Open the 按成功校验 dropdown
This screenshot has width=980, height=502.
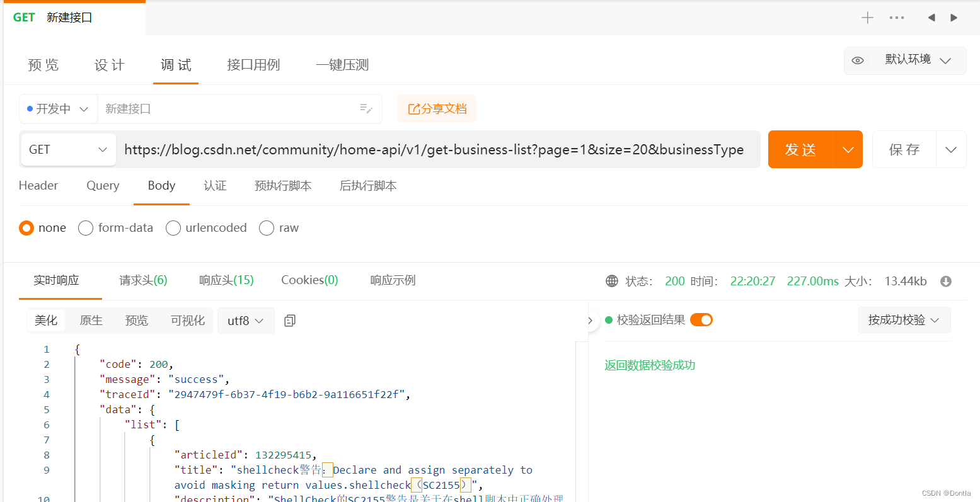[x=904, y=320]
